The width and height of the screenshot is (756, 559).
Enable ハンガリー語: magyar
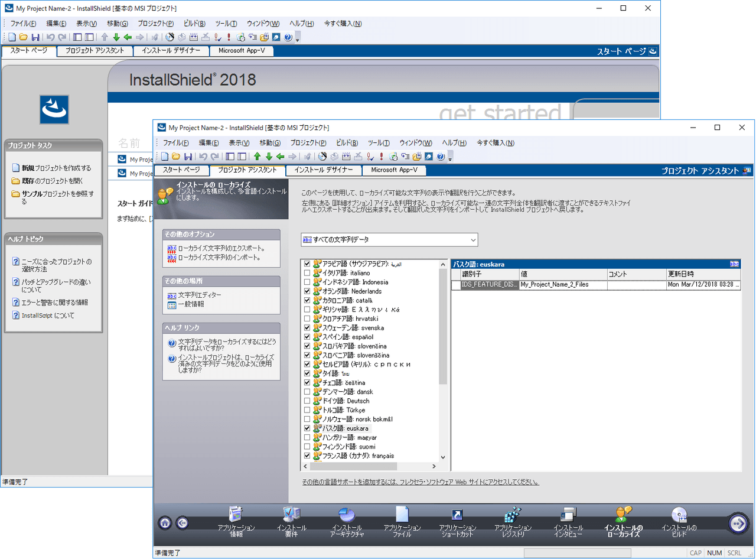click(307, 437)
